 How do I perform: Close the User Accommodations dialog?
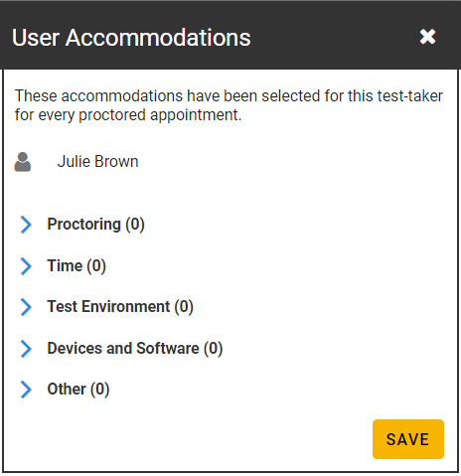click(427, 37)
